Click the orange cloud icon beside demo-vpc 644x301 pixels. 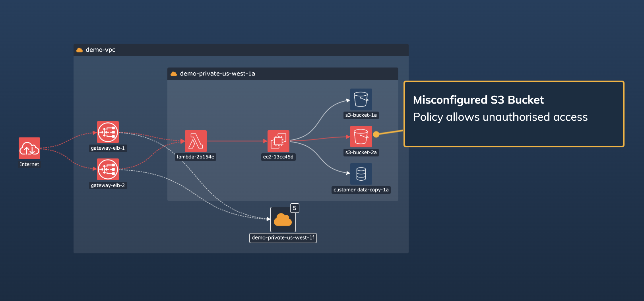pos(80,50)
